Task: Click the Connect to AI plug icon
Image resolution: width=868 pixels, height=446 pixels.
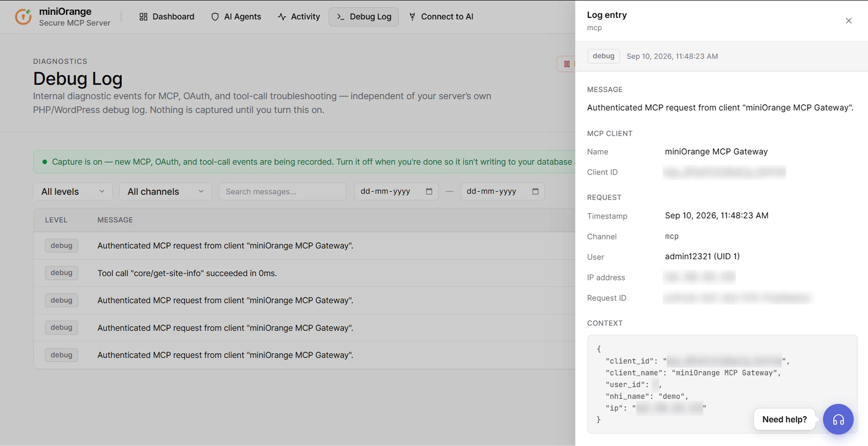Action: tap(412, 17)
